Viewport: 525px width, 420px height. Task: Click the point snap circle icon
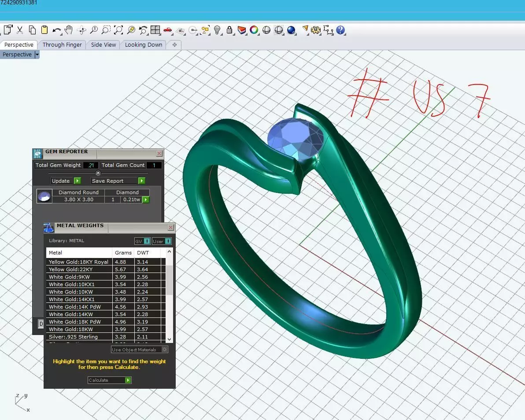193,30
